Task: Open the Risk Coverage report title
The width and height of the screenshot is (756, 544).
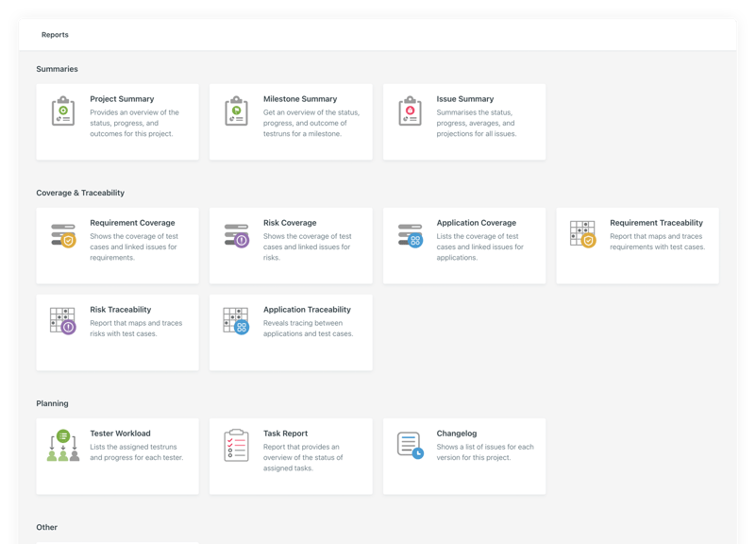Action: pyautogui.click(x=290, y=223)
